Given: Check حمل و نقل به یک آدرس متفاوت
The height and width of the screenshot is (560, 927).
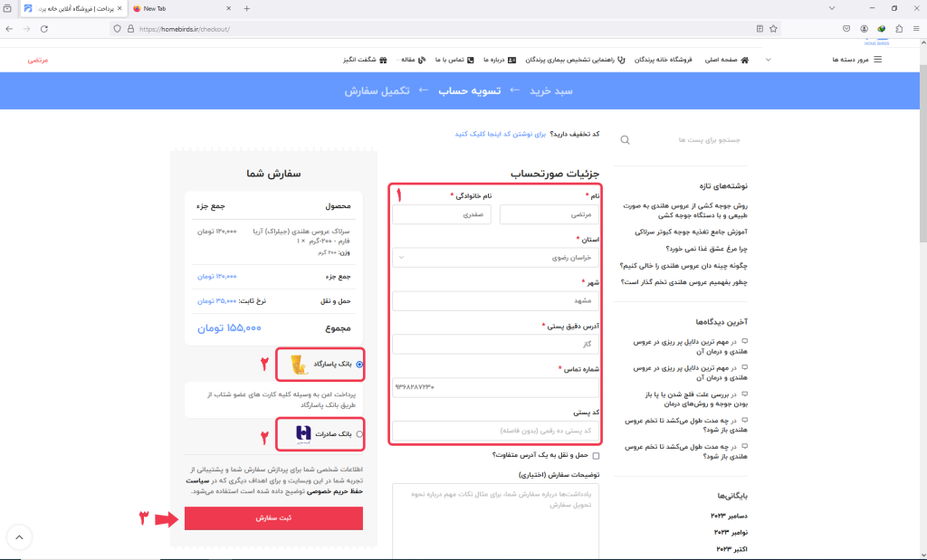Looking at the screenshot, I should point(596,455).
